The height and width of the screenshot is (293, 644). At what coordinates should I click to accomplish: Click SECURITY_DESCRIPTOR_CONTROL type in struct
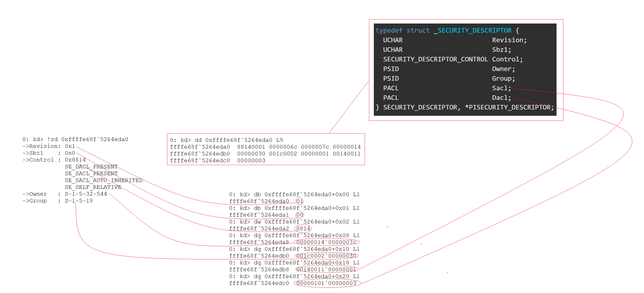pyautogui.click(x=435, y=59)
